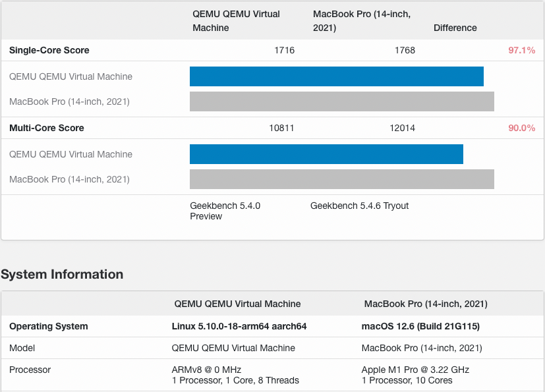The height and width of the screenshot is (392, 545).
Task: Click the MacBook Pro multi-core gray bar
Action: [x=341, y=179]
